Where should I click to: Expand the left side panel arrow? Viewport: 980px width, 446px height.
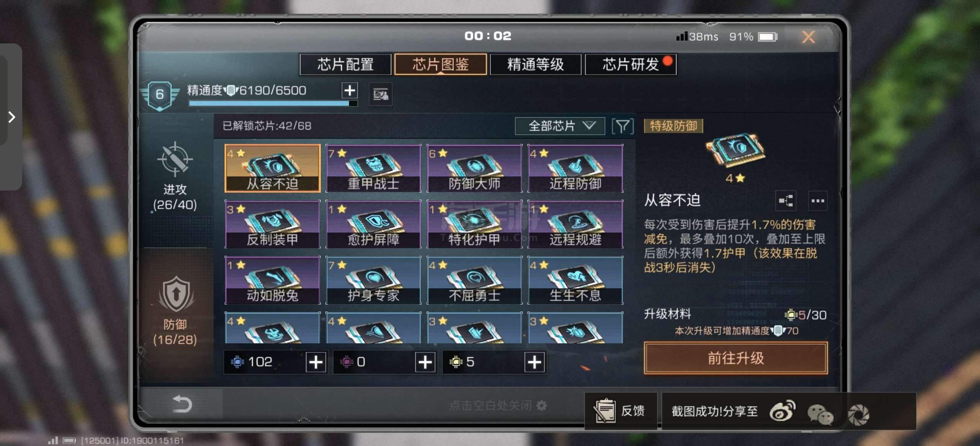(x=11, y=117)
